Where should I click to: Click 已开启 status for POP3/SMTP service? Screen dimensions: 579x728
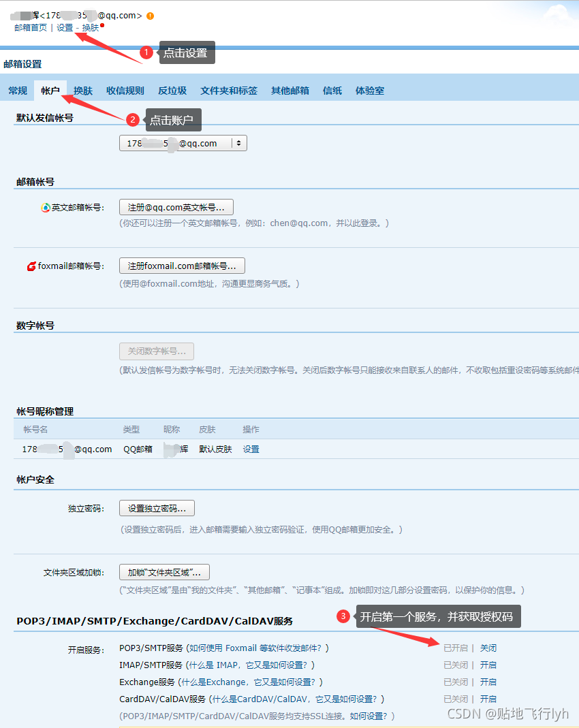point(456,648)
